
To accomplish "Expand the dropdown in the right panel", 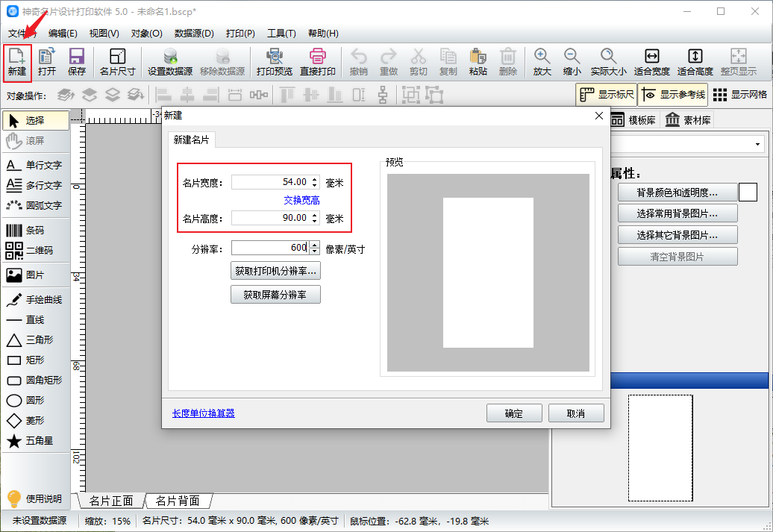I will point(758,144).
